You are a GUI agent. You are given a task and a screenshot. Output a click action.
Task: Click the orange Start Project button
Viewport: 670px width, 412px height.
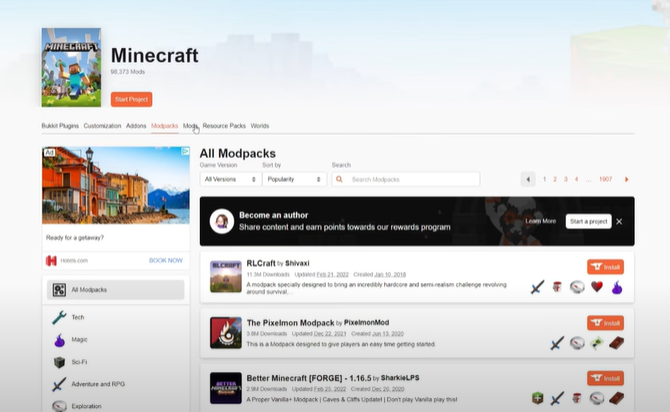[x=131, y=99]
